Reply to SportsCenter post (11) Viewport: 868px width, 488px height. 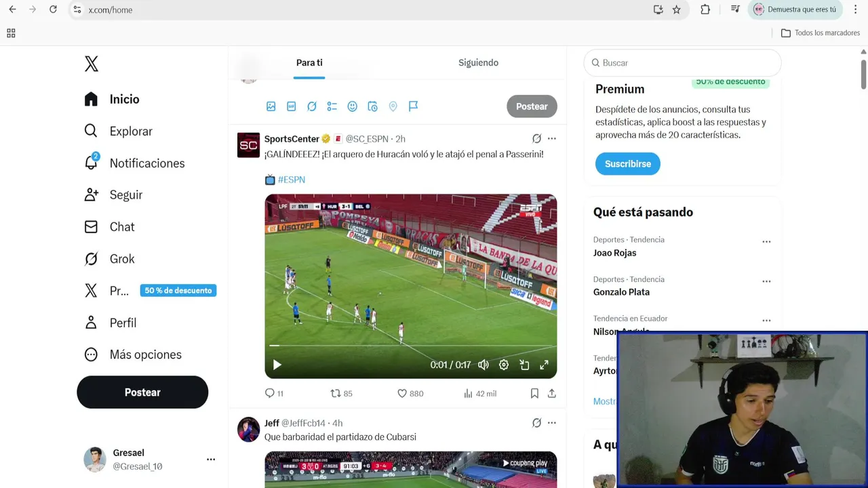point(274,393)
